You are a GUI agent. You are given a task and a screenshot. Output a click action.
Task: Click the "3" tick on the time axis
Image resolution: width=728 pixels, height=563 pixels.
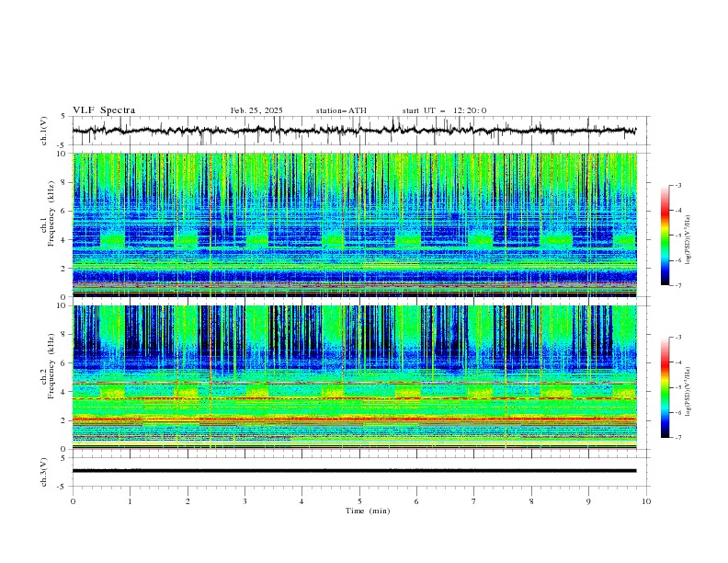coord(245,501)
